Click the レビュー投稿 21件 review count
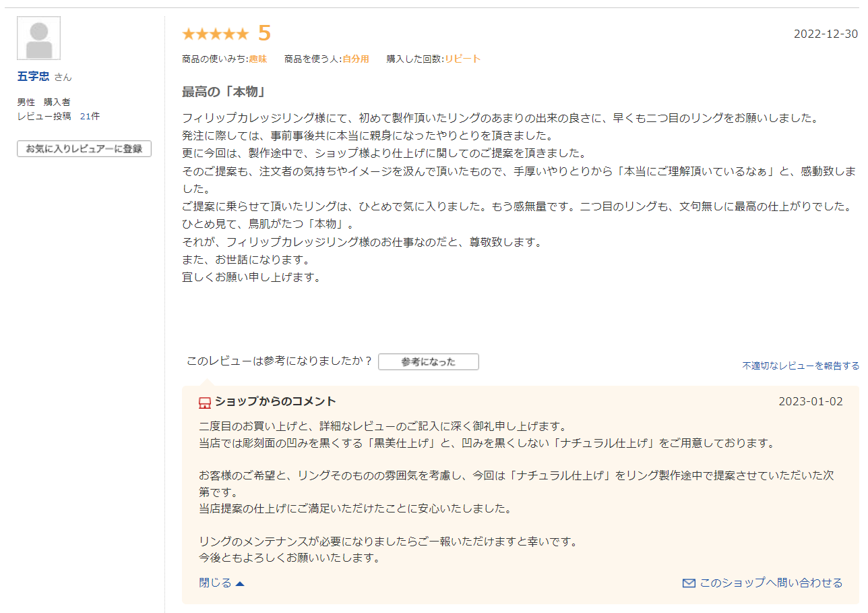 [59, 116]
